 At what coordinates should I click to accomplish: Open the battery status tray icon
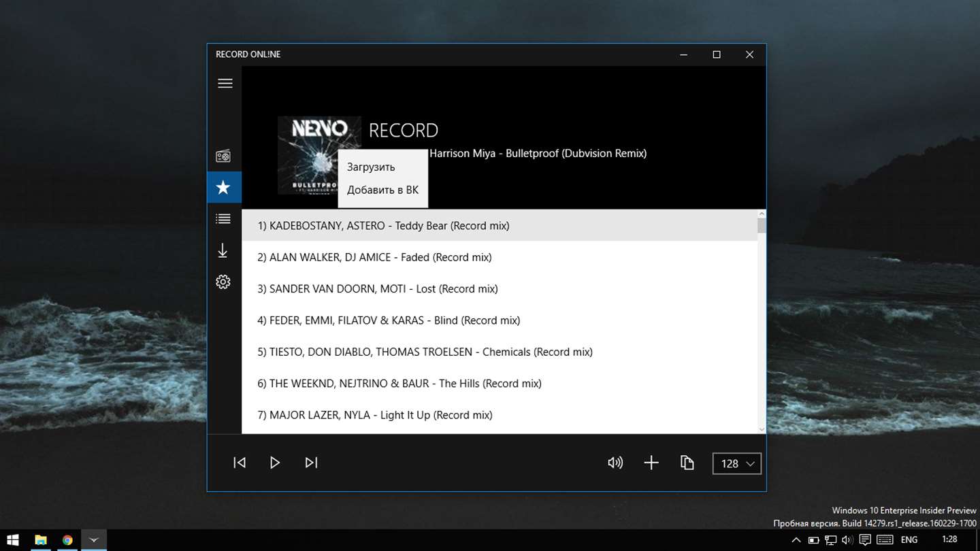813,540
